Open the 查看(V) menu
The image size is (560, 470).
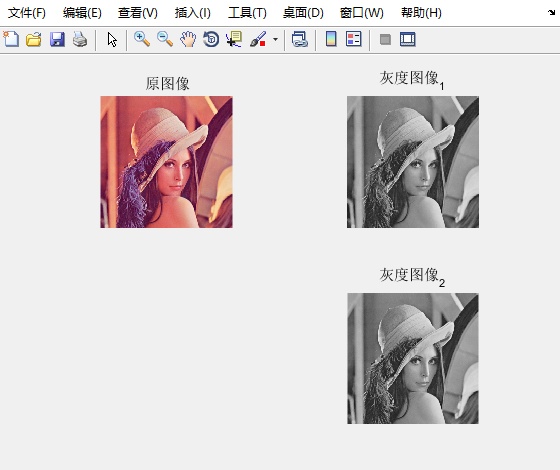coord(138,13)
